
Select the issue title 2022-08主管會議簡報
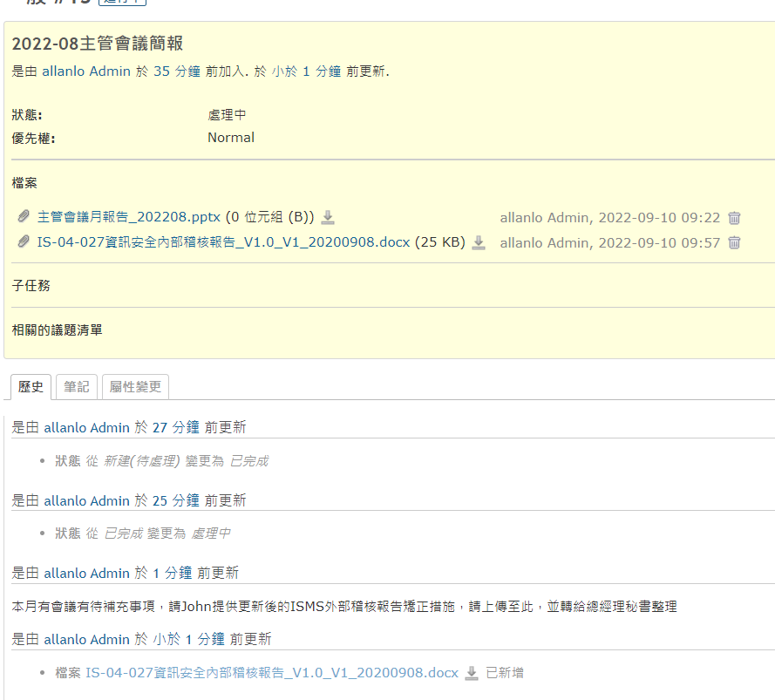tap(98, 44)
